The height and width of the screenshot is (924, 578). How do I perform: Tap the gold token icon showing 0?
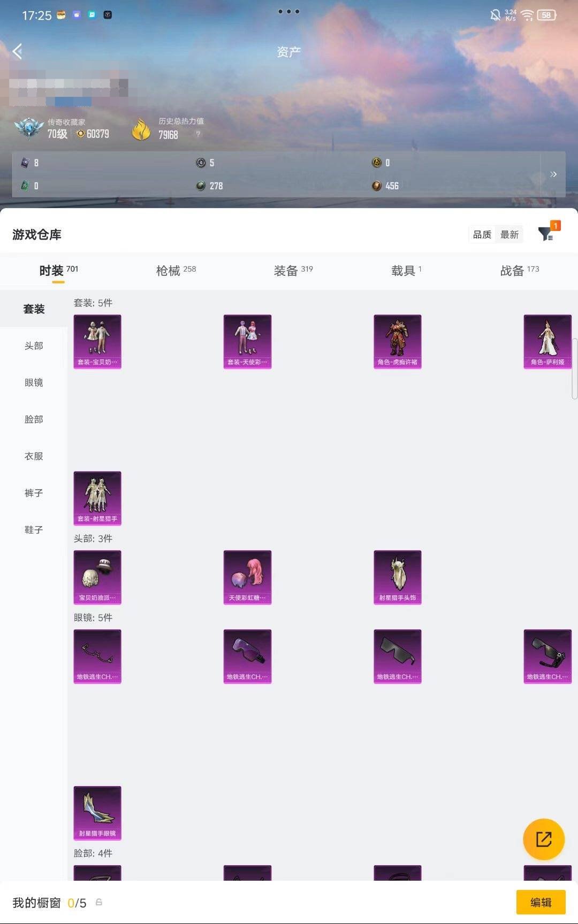click(377, 163)
